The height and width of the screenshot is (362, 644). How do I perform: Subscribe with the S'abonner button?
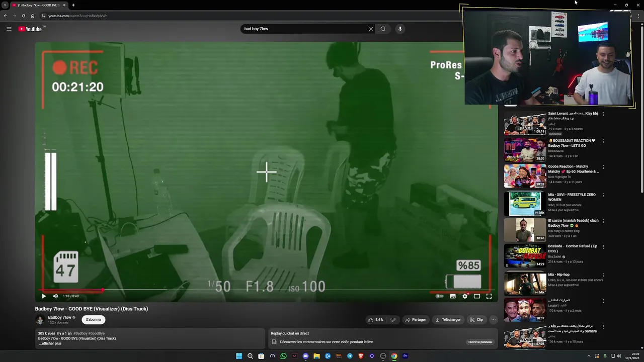pyautogui.click(x=94, y=320)
